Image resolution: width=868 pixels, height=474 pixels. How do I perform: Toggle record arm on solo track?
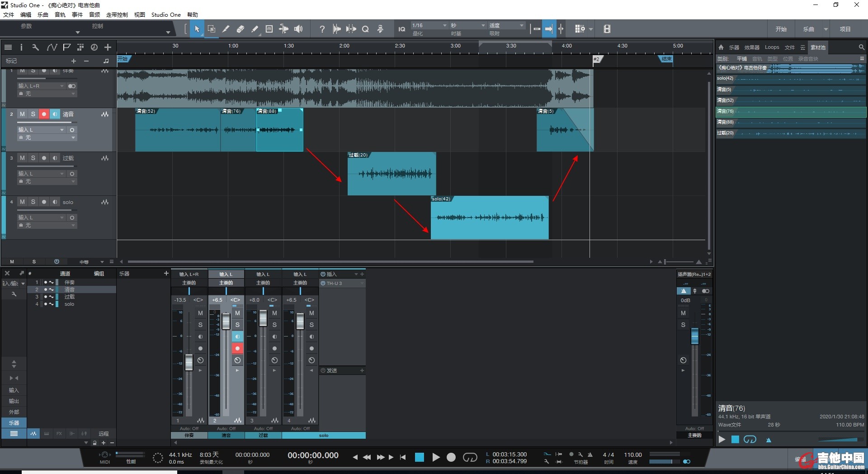tap(44, 202)
